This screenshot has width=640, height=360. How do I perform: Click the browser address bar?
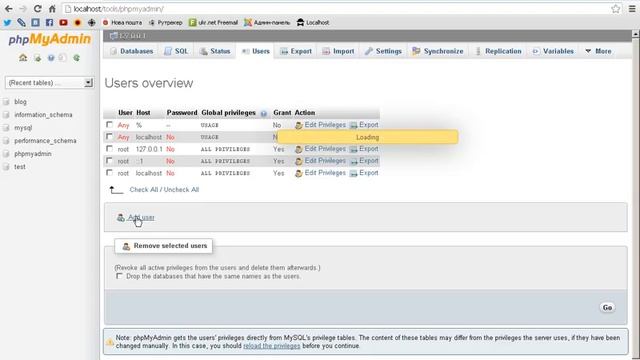click(337, 9)
